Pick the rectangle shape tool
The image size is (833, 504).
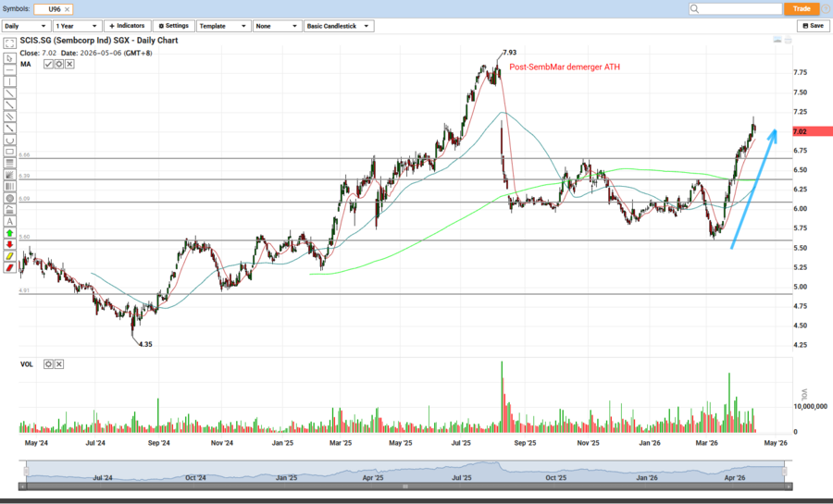pos(9,152)
